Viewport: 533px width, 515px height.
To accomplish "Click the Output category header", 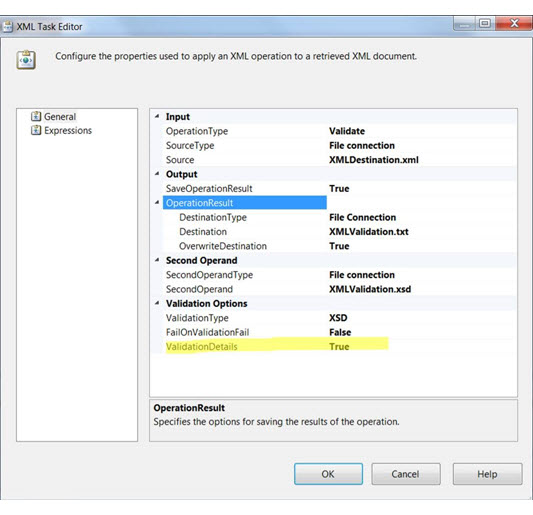I will 181,174.
